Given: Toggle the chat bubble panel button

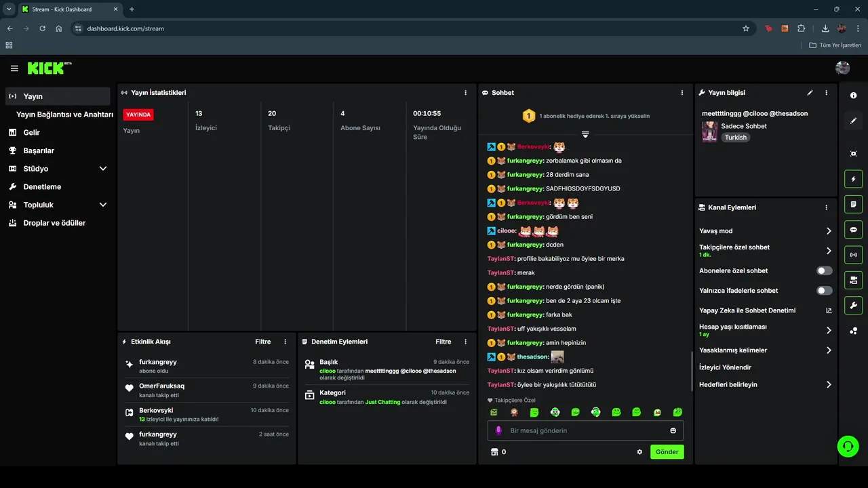Looking at the screenshot, I should point(853,229).
